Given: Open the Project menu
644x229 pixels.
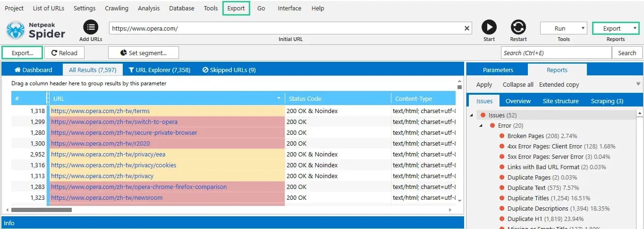Looking at the screenshot, I should click(14, 8).
